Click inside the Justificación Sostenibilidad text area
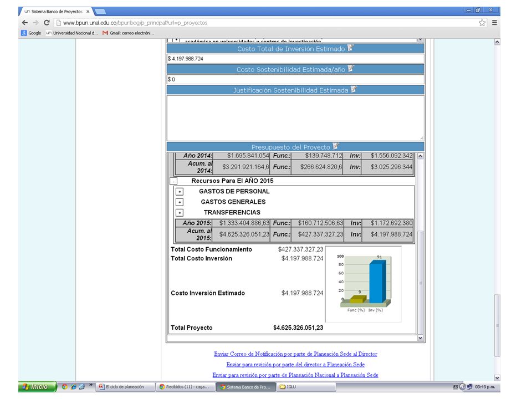Viewport: 532px width, 399px height. (x=295, y=118)
